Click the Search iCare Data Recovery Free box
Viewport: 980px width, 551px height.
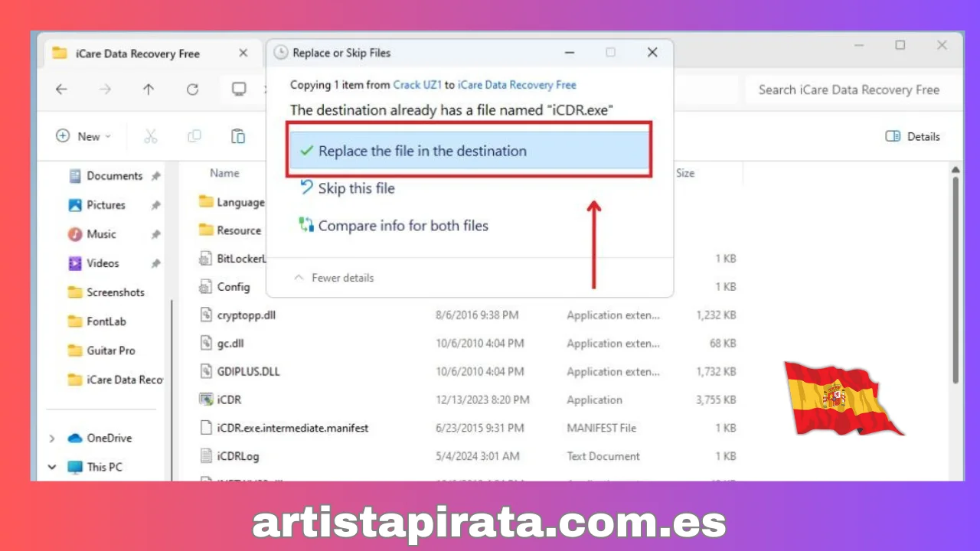[x=852, y=90]
